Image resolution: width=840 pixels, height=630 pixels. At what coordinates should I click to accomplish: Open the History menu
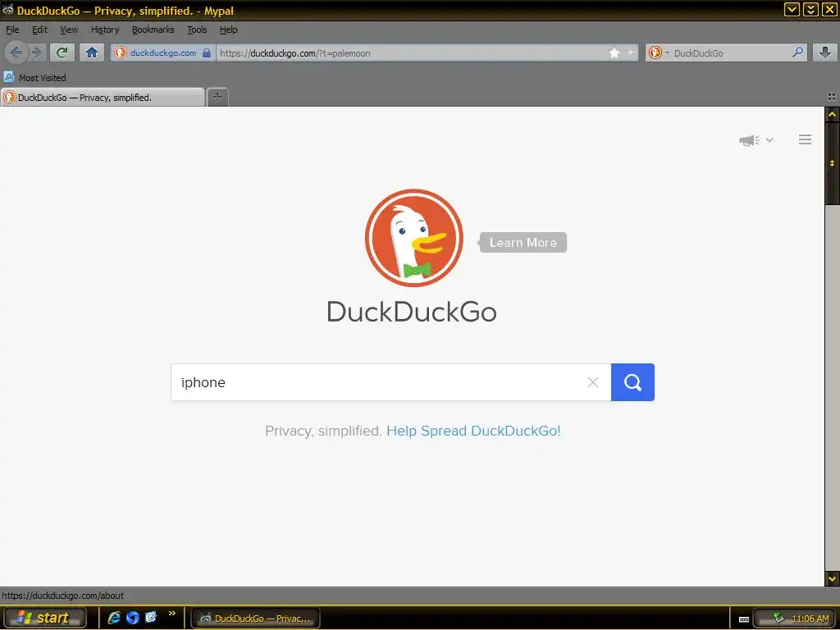click(105, 30)
